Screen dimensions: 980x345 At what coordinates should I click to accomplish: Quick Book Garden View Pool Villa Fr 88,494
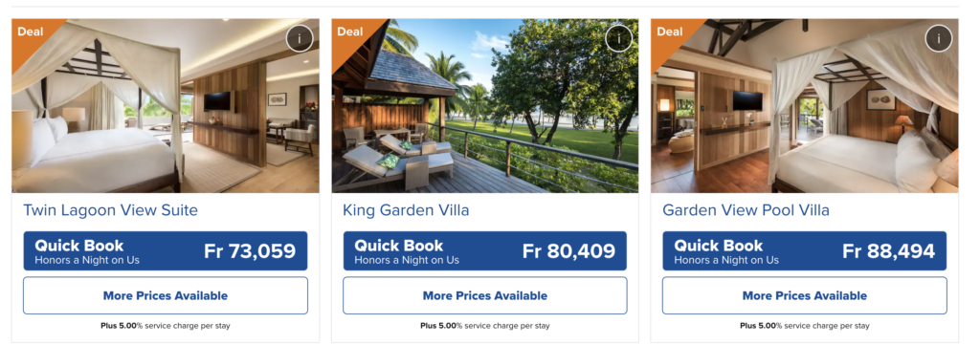point(804,250)
